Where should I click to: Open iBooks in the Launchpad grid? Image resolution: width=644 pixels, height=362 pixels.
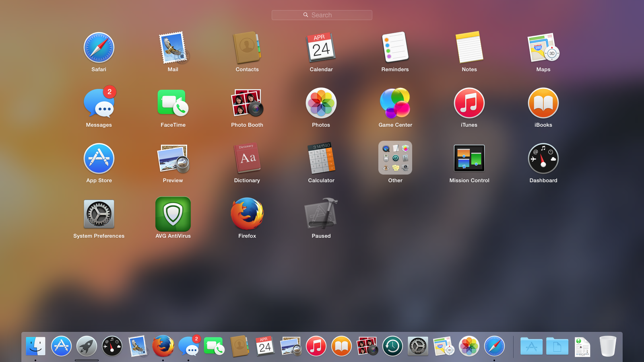(x=543, y=103)
